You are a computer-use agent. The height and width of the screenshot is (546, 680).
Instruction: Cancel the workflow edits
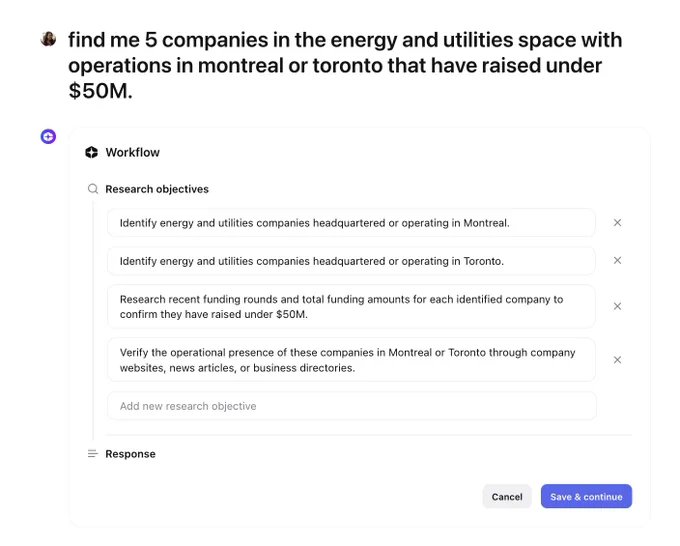tap(507, 497)
